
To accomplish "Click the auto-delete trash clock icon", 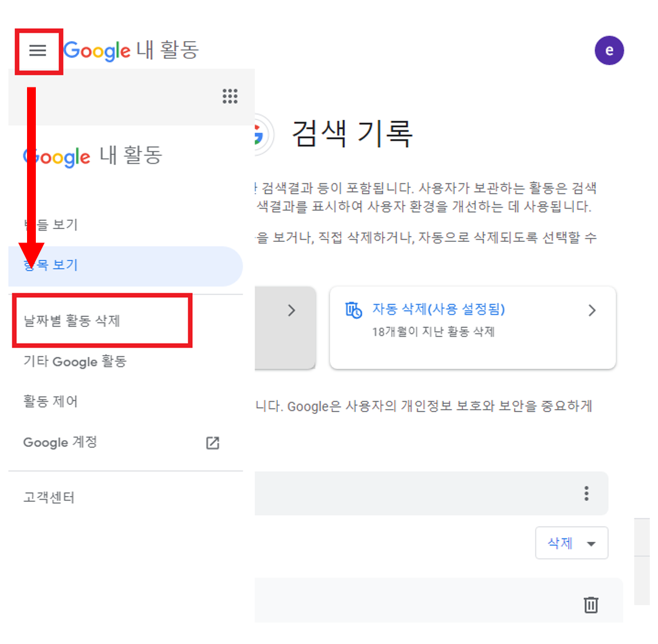I will (x=353, y=311).
